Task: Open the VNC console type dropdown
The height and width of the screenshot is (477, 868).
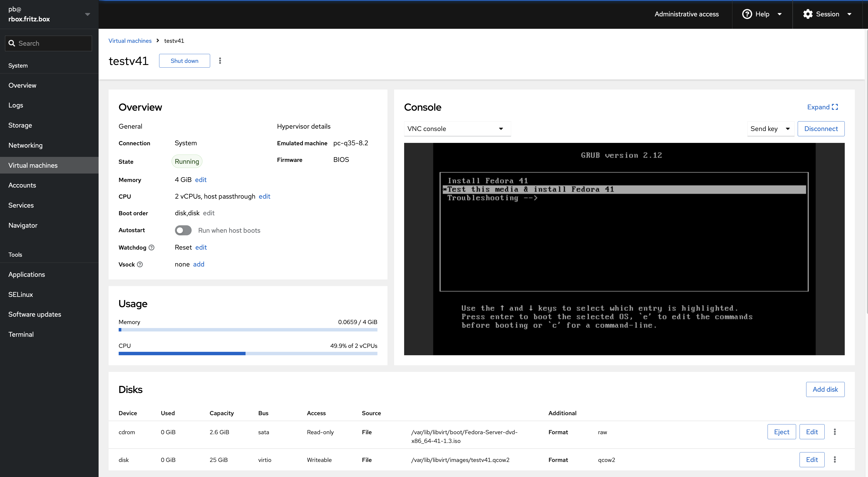Action: tap(457, 129)
